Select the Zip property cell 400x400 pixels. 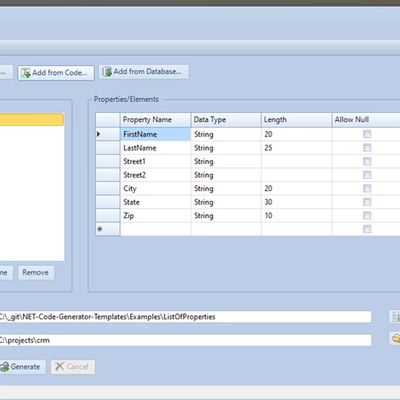tap(155, 216)
